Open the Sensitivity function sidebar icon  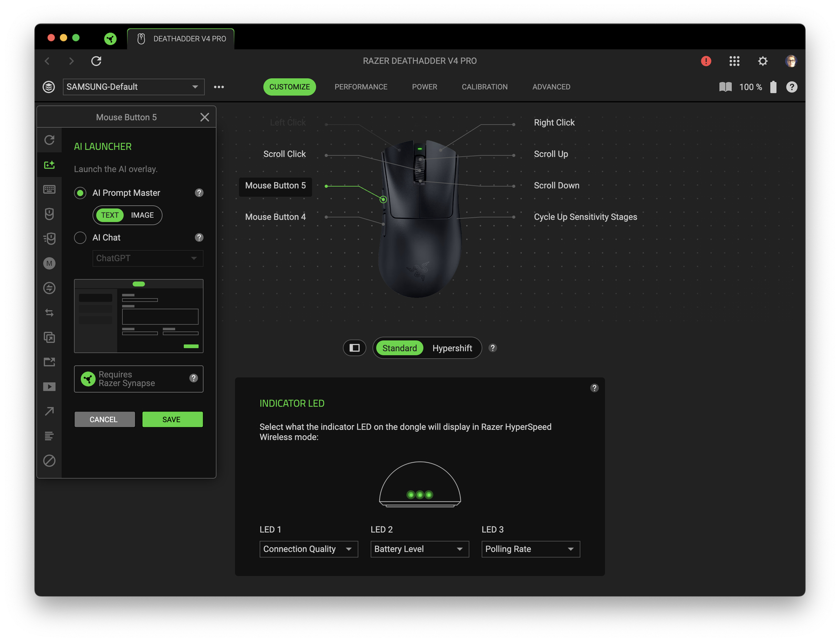tap(49, 238)
